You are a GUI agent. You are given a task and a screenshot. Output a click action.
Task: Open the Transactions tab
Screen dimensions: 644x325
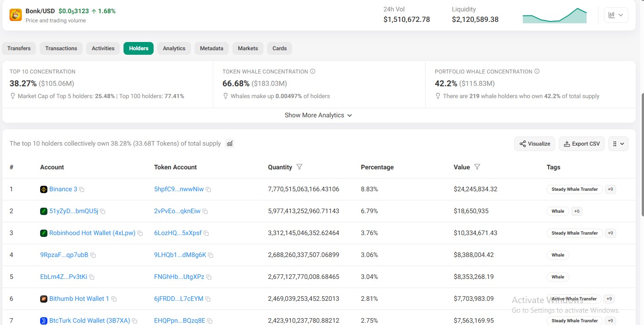coord(61,48)
